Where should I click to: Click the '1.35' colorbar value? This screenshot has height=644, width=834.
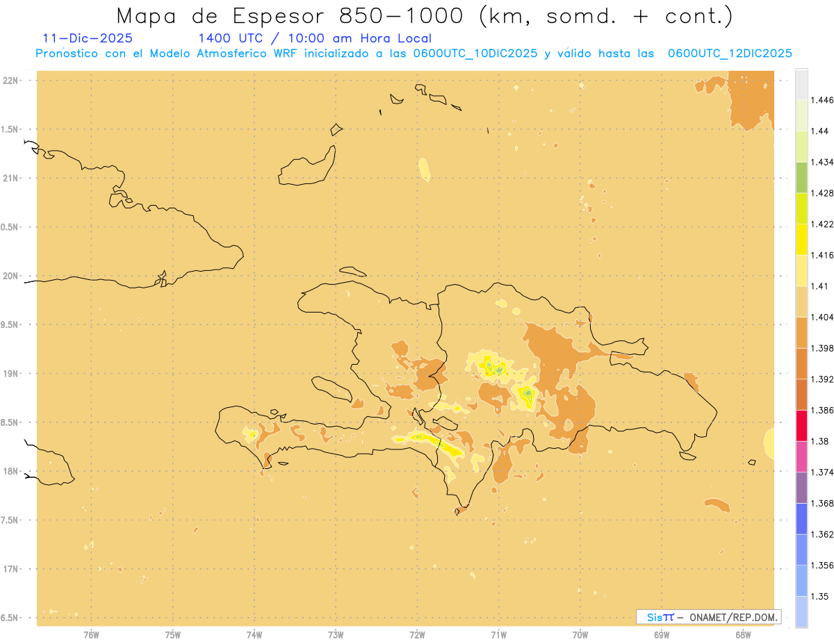click(819, 596)
